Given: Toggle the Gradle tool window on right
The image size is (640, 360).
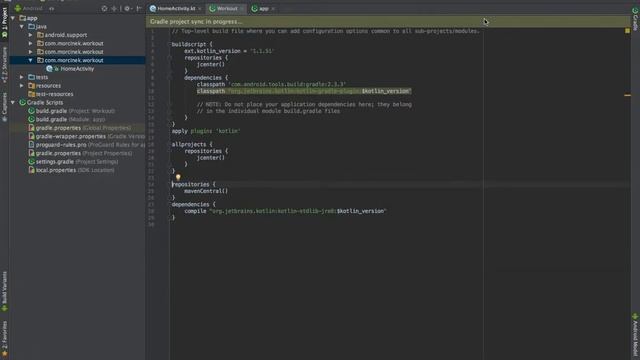Looking at the screenshot, I should pos(635,19).
